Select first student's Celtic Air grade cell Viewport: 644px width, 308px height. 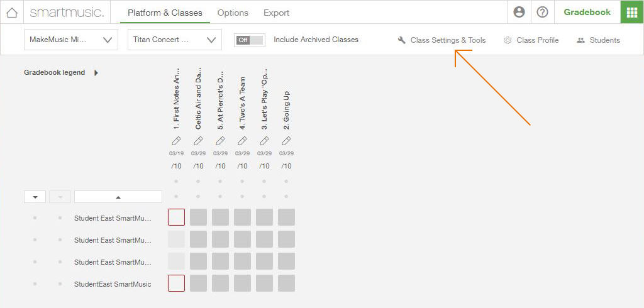tap(198, 217)
